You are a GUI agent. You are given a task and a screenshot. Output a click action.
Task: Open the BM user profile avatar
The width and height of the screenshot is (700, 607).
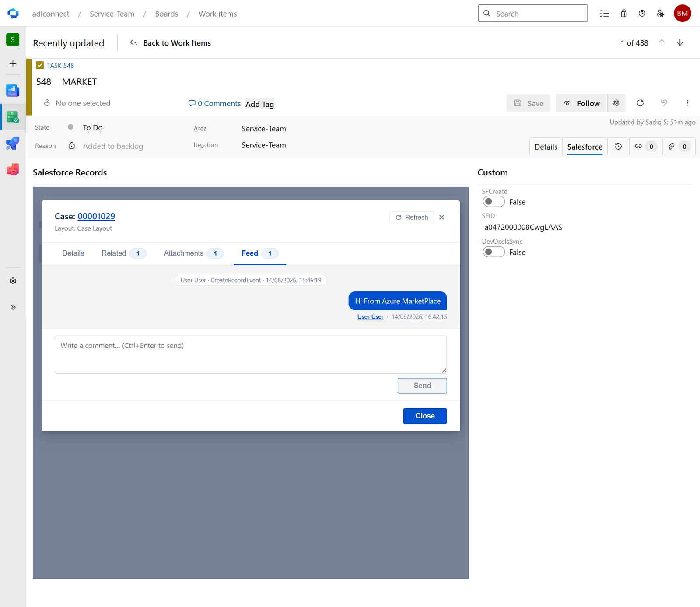(682, 14)
